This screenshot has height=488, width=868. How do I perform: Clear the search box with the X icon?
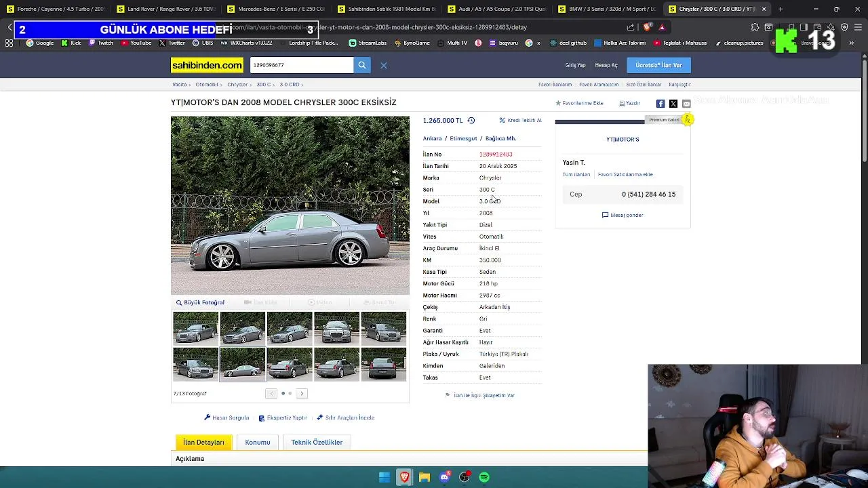pos(384,65)
